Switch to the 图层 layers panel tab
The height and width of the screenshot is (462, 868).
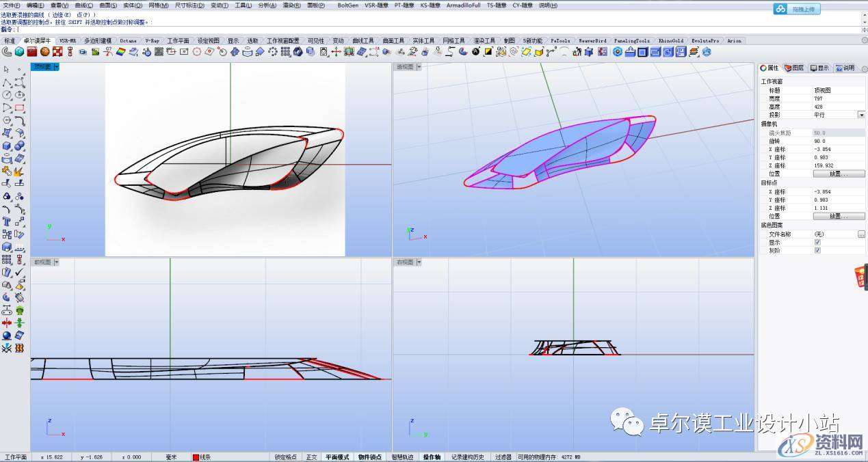(794, 68)
